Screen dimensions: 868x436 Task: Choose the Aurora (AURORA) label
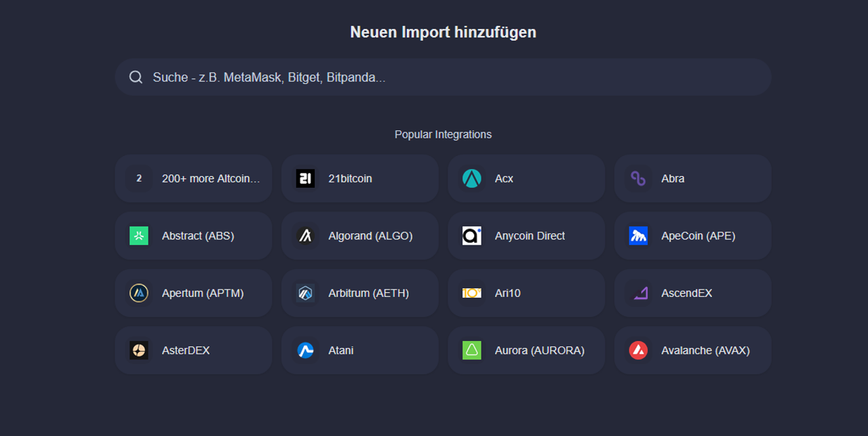click(540, 351)
